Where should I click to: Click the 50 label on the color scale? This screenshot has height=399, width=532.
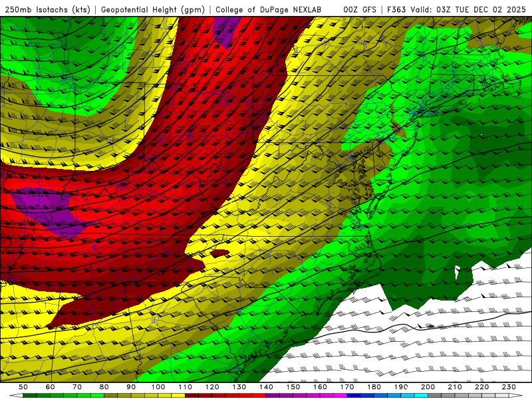pos(23,387)
